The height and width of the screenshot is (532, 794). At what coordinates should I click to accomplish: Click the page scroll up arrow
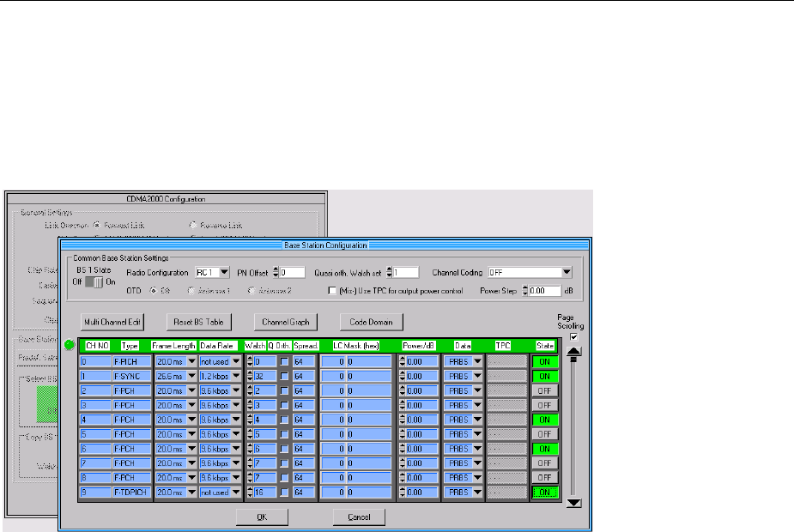573,351
